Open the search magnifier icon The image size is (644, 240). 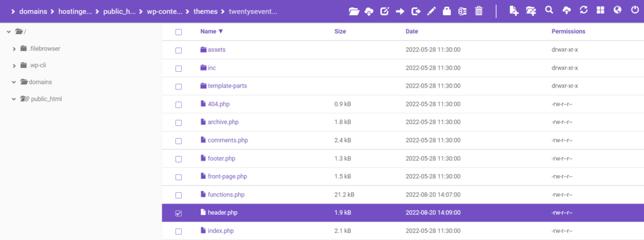pyautogui.click(x=548, y=10)
